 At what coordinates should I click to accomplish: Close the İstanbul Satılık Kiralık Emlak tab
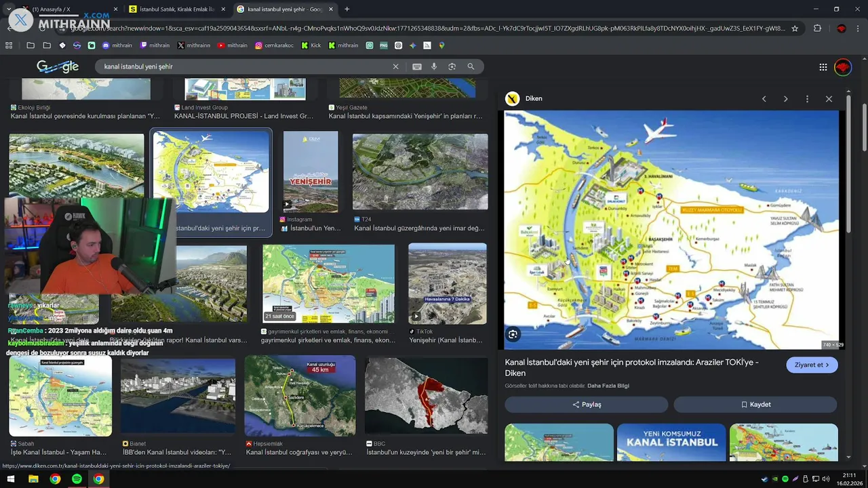(223, 9)
